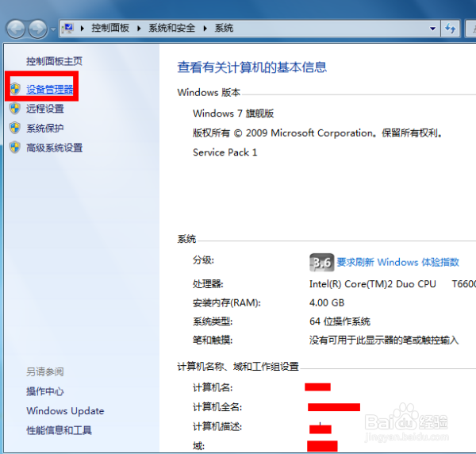Expand arrow after 控制面板 breadcrumb

point(139,29)
